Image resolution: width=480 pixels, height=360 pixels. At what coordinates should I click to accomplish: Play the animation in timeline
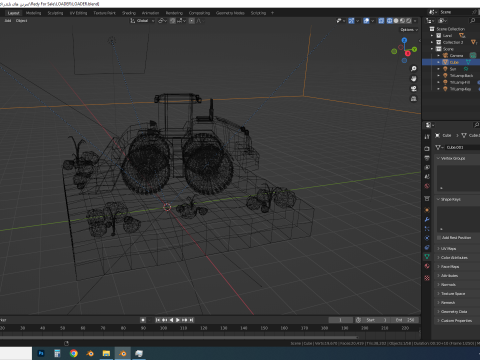click(x=178, y=320)
